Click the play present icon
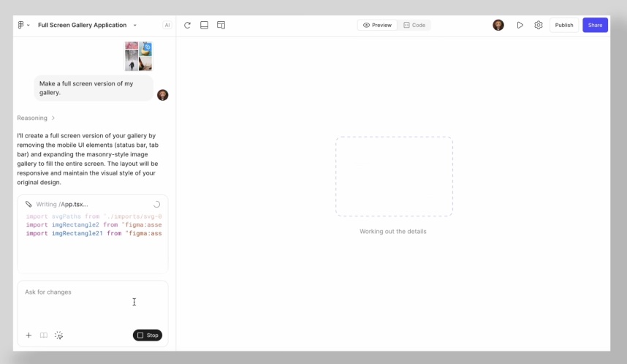 [520, 25]
